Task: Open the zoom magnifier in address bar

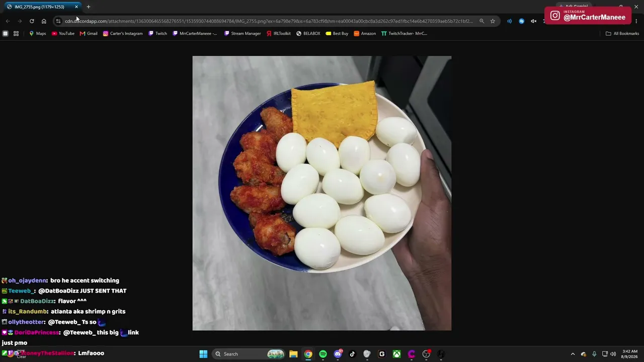Action: point(481,21)
